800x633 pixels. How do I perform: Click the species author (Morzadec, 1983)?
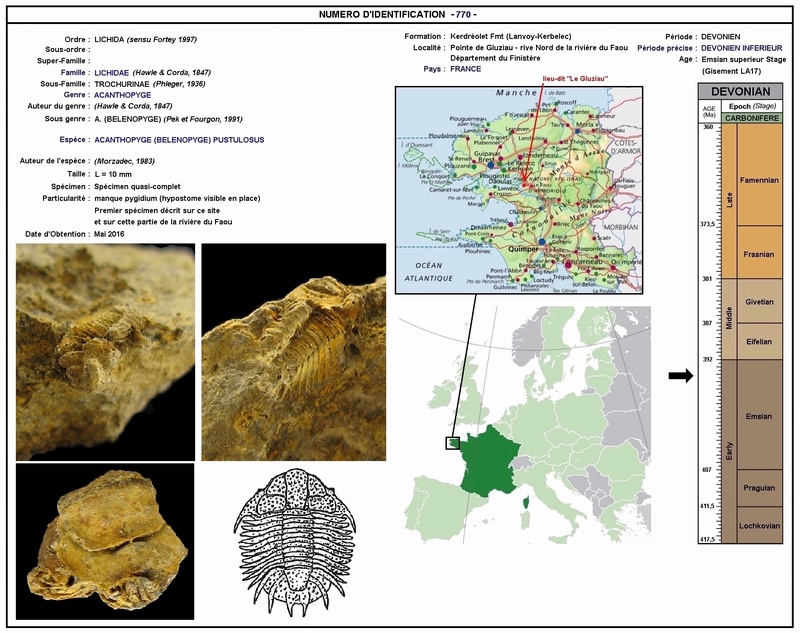coord(124,161)
